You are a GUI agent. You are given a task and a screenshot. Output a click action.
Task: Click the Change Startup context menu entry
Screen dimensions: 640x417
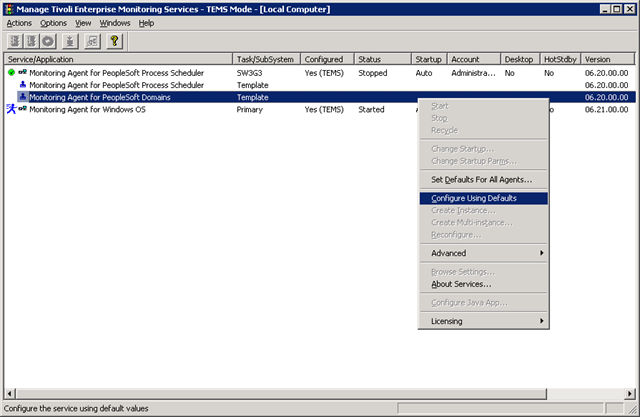coord(484,149)
